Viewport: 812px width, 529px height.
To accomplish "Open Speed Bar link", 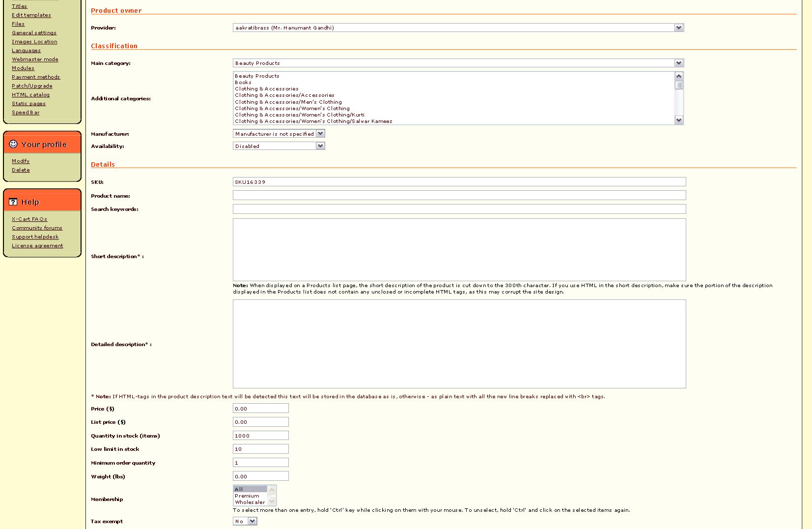I will pos(26,113).
